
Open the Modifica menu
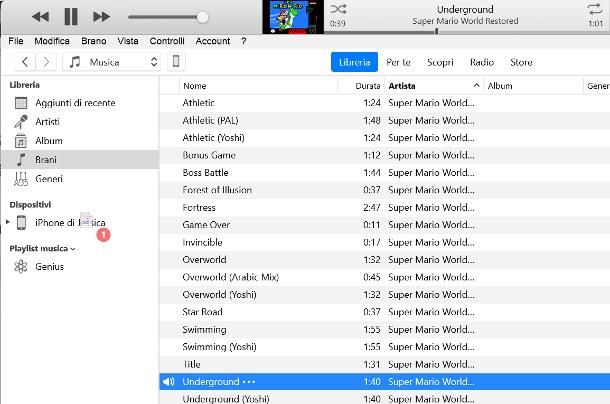[x=52, y=41]
